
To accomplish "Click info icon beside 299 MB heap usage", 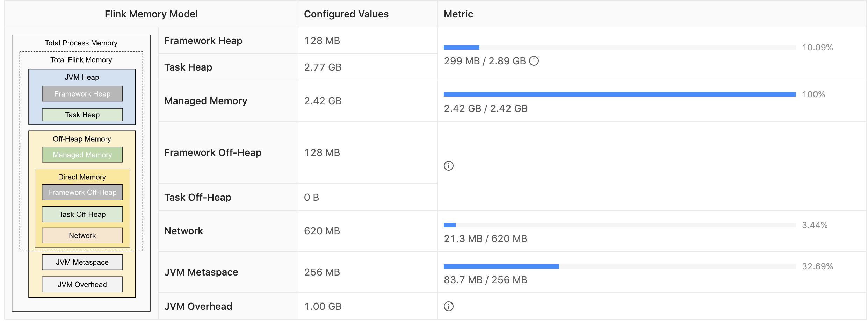I will pos(534,61).
